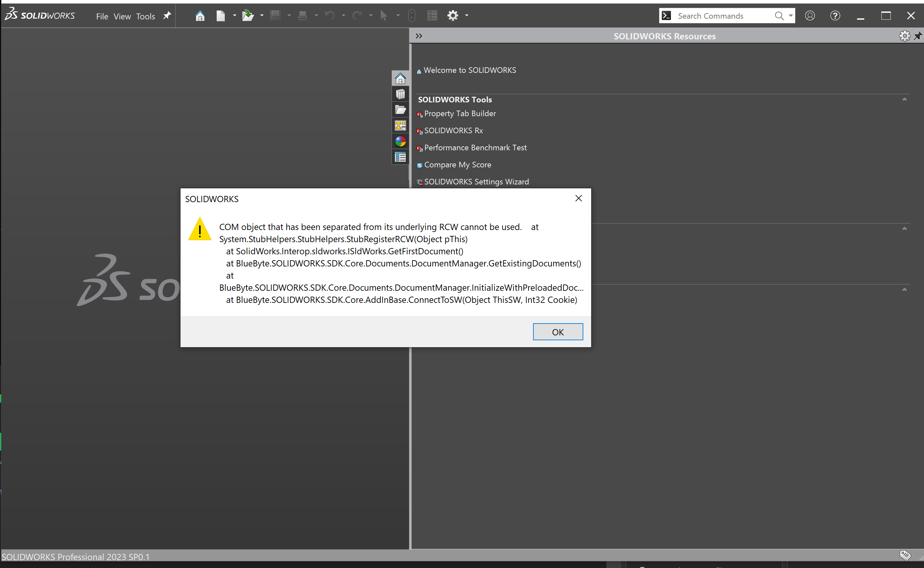Click the Redo arrow icon

pyautogui.click(x=357, y=15)
